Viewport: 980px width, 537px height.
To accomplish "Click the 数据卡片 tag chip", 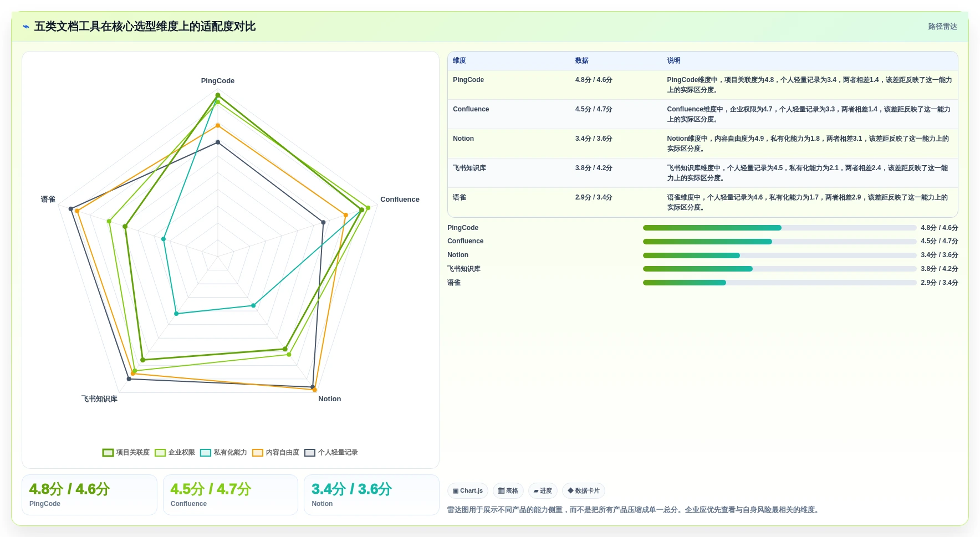I will coord(584,491).
